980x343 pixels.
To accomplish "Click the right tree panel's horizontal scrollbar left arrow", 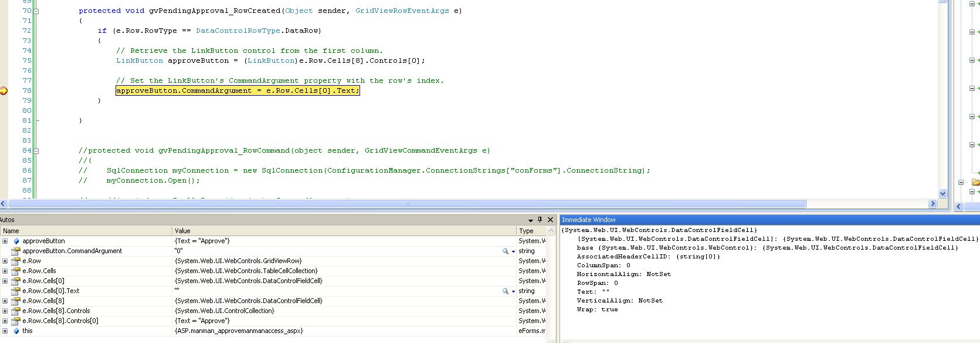I will click(x=959, y=206).
